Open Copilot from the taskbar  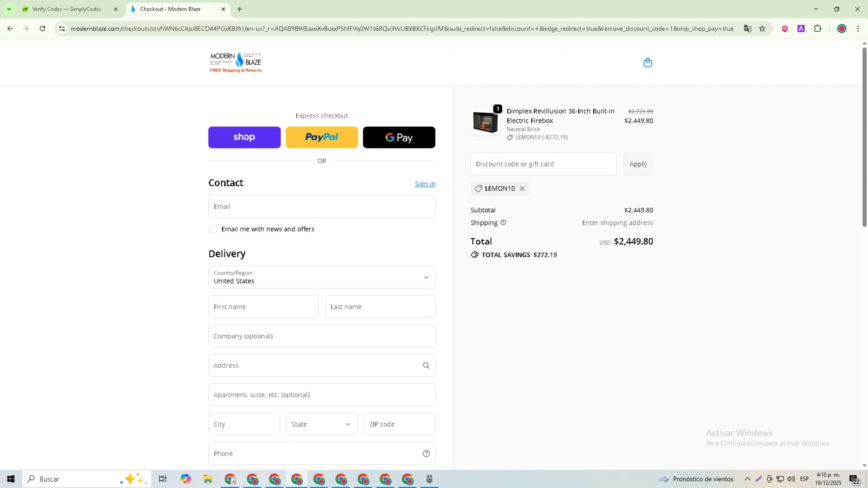click(x=186, y=479)
